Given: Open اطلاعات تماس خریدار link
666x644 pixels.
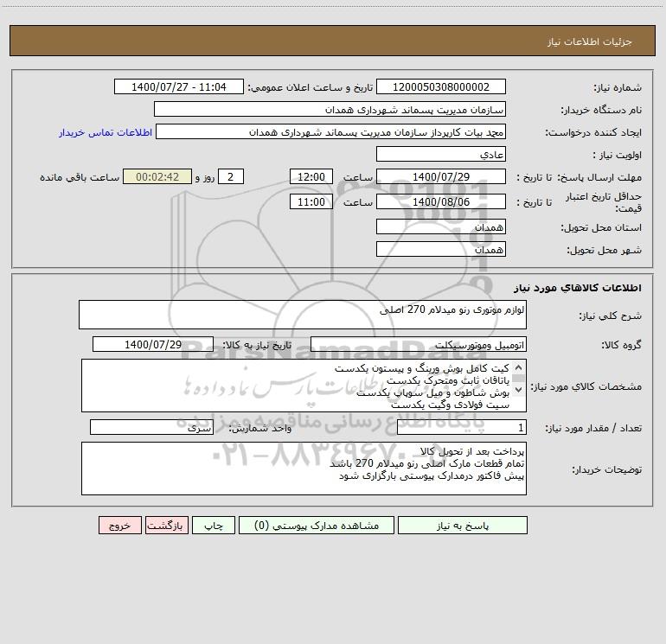Looking at the screenshot, I should [x=106, y=132].
